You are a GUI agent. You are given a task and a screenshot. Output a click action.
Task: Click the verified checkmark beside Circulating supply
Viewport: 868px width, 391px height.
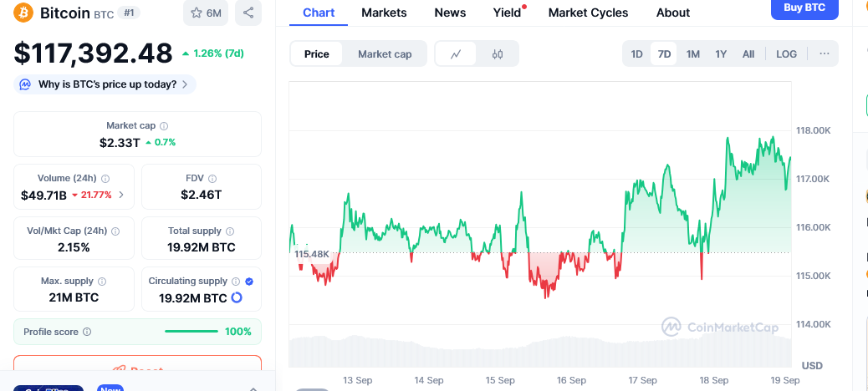point(249,282)
